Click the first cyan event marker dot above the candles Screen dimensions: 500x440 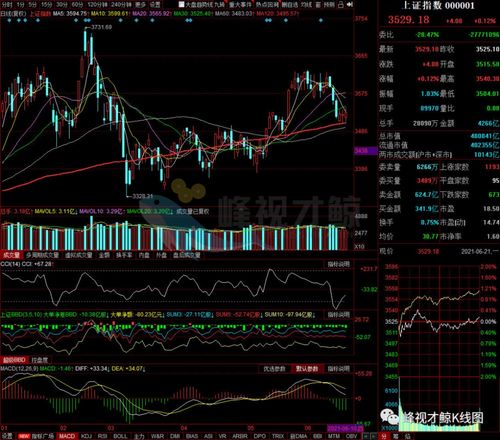tap(9, 20)
